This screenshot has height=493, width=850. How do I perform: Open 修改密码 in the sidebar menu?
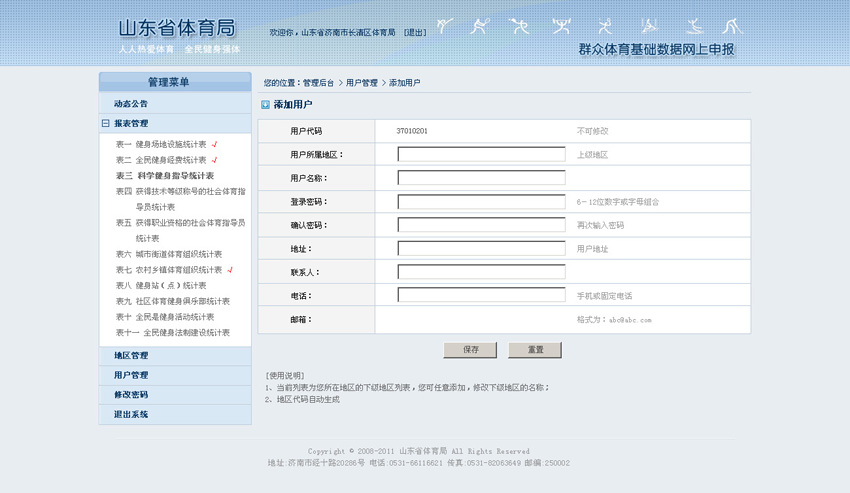131,395
